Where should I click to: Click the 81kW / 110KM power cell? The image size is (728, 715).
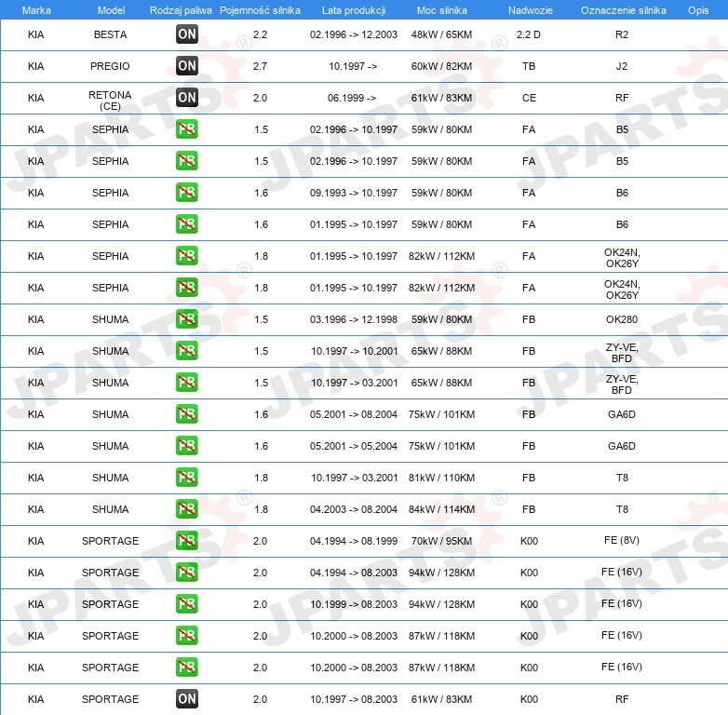[x=441, y=478]
